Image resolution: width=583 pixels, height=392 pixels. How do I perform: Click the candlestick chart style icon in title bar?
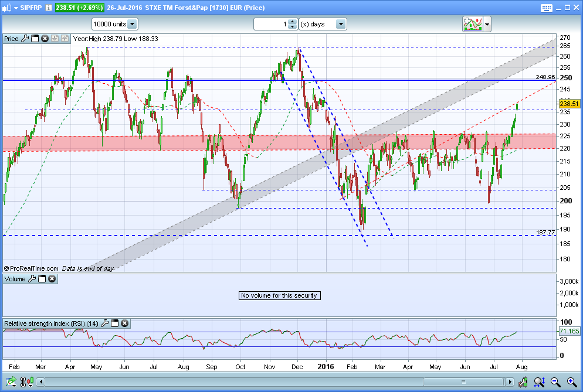[6, 8]
